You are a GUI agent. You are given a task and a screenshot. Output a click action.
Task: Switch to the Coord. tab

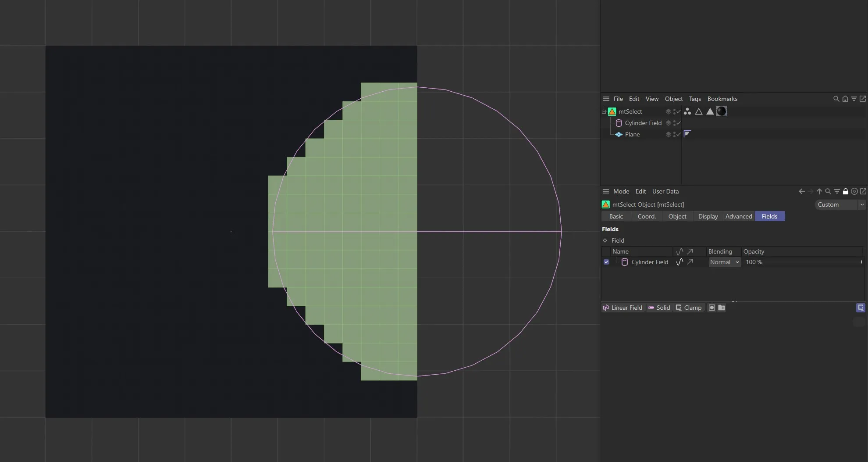[647, 216]
